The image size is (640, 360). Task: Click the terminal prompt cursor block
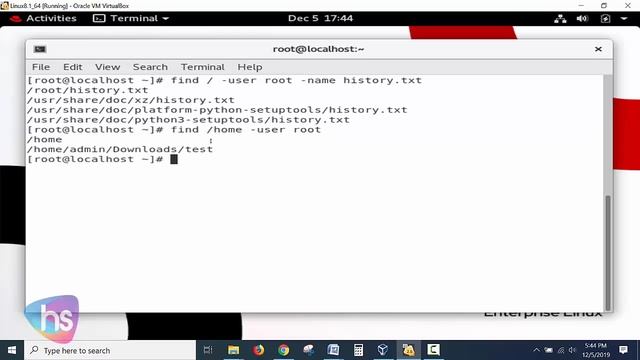(174, 159)
